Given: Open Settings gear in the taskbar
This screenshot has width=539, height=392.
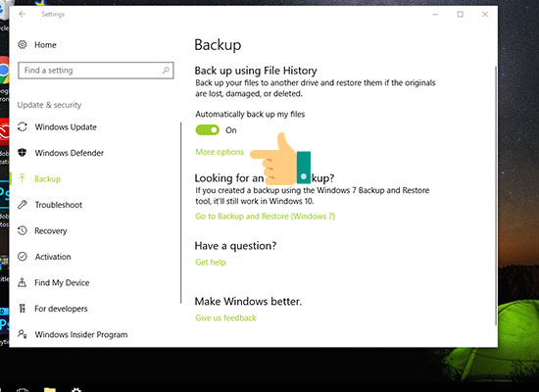Looking at the screenshot, I should [76, 390].
